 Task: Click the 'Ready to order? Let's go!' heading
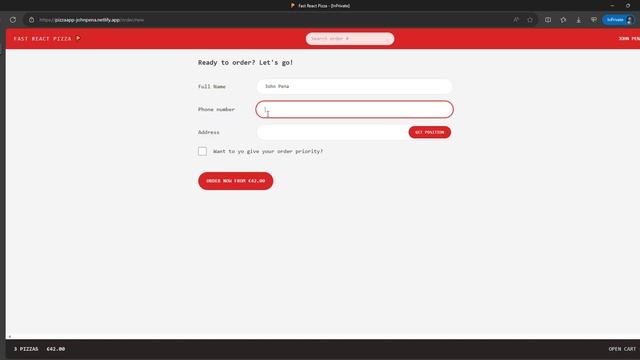[245, 62]
